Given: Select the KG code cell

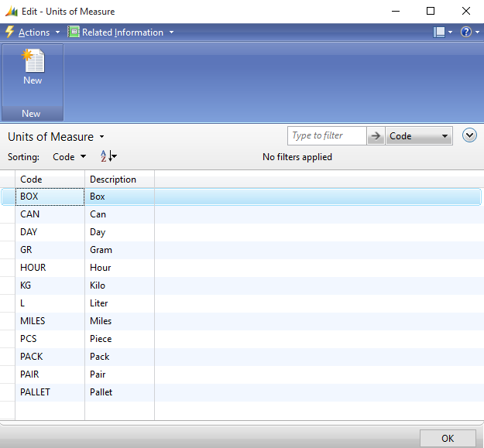Looking at the screenshot, I should [x=50, y=286].
